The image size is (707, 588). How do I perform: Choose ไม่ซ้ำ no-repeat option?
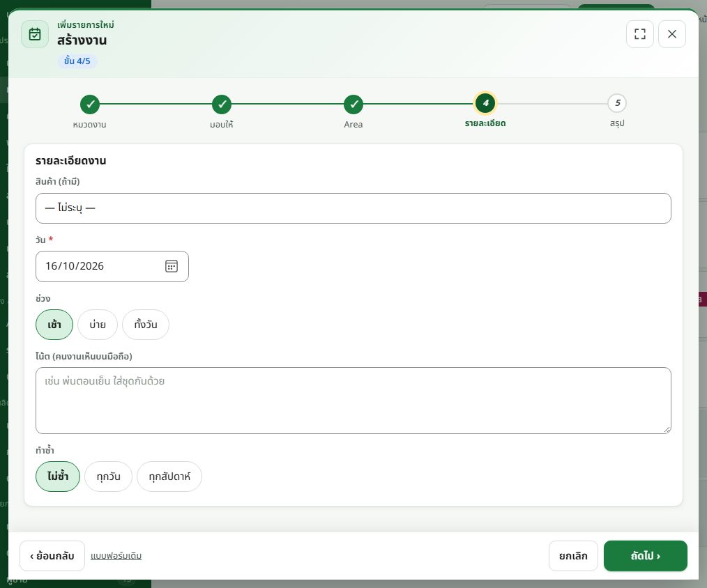click(58, 477)
